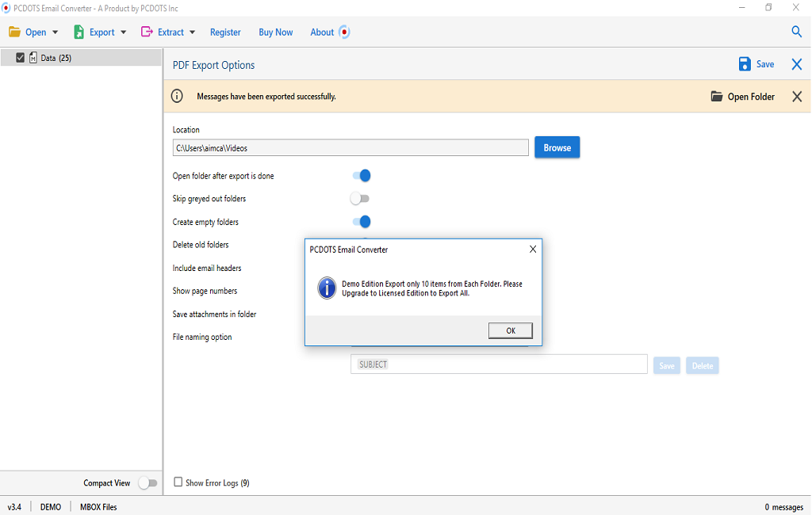The image size is (812, 515).
Task: Select the Data (25) tree row
Action: (81, 58)
